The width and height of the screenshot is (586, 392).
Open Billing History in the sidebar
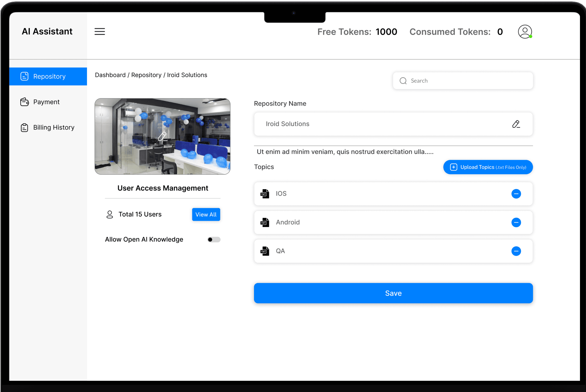(53, 127)
